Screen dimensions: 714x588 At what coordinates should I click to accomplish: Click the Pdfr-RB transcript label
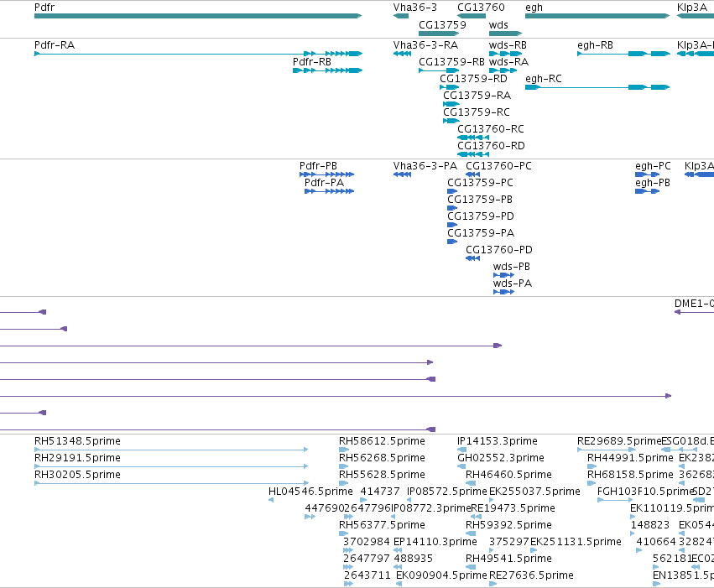312,62
